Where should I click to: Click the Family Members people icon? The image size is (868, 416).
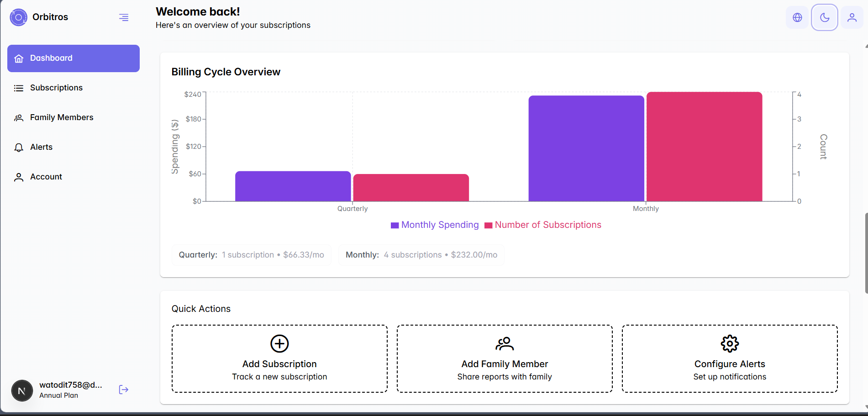(19, 117)
